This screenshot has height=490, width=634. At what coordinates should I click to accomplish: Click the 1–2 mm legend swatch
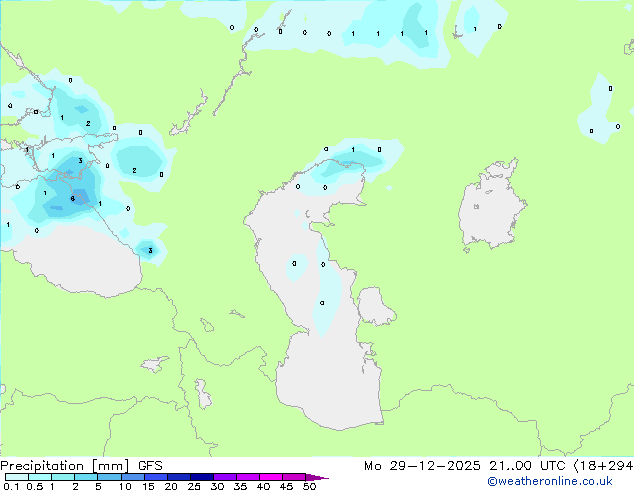coord(63,477)
